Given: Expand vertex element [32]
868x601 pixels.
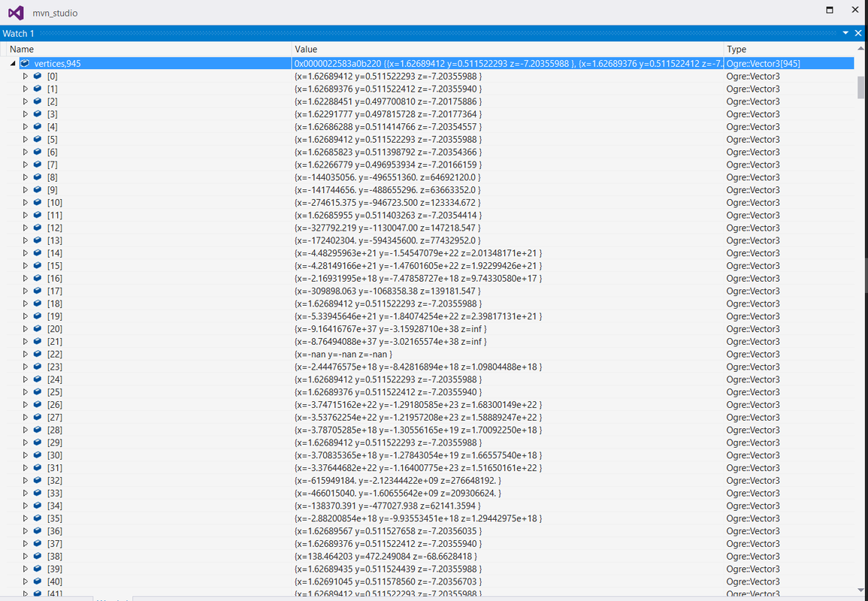Looking at the screenshot, I should click(x=25, y=480).
